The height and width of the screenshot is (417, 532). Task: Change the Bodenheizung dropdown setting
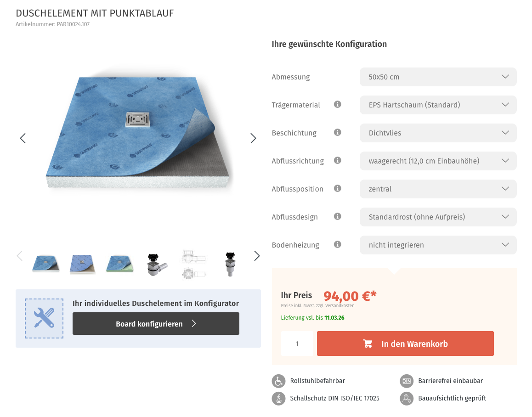438,245
